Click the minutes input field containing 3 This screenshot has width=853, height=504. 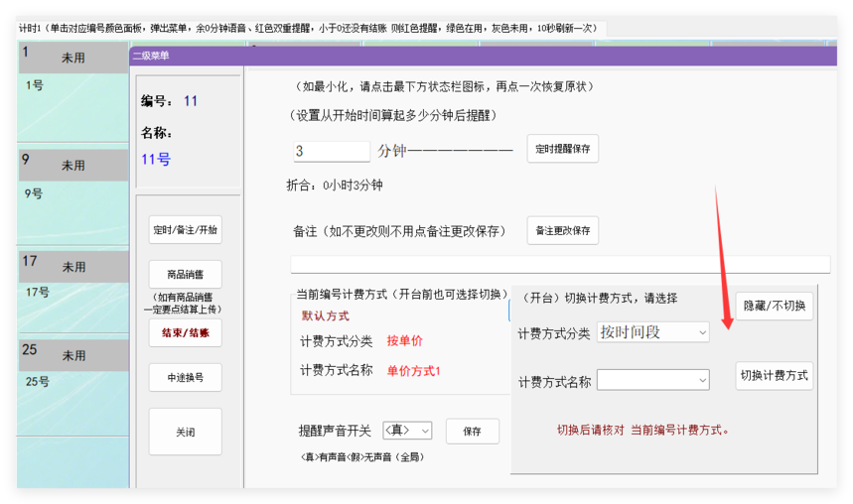point(332,151)
